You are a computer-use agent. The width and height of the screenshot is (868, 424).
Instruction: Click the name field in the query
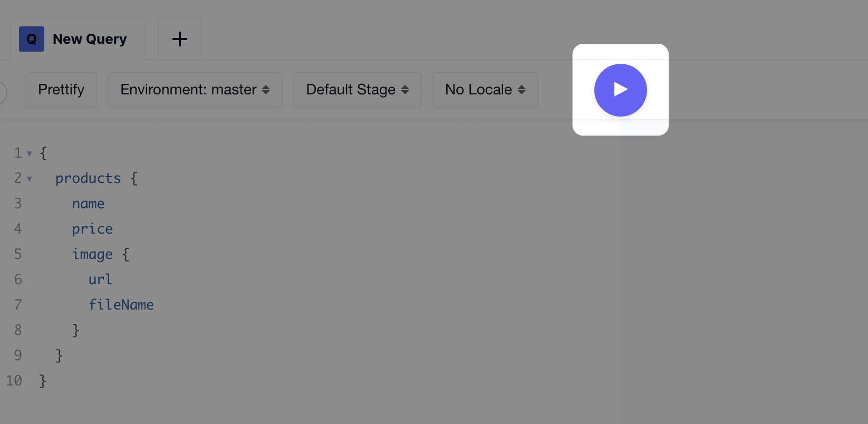click(x=88, y=204)
